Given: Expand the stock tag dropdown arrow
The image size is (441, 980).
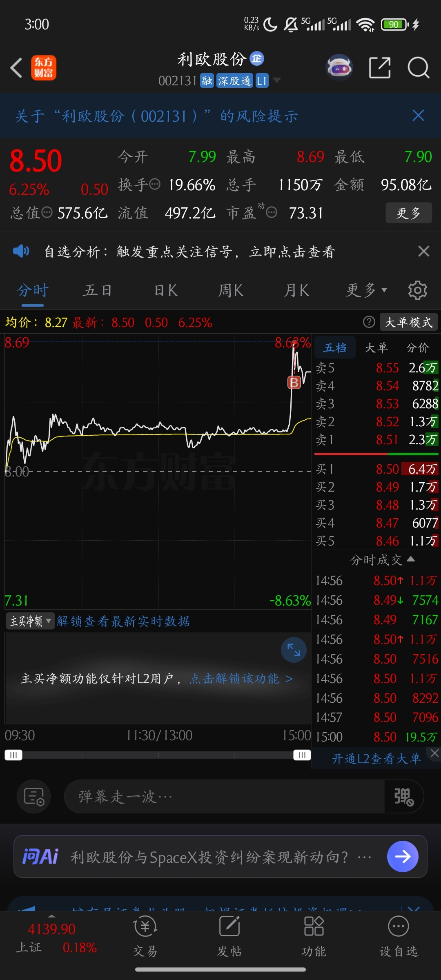Looking at the screenshot, I should [277, 80].
